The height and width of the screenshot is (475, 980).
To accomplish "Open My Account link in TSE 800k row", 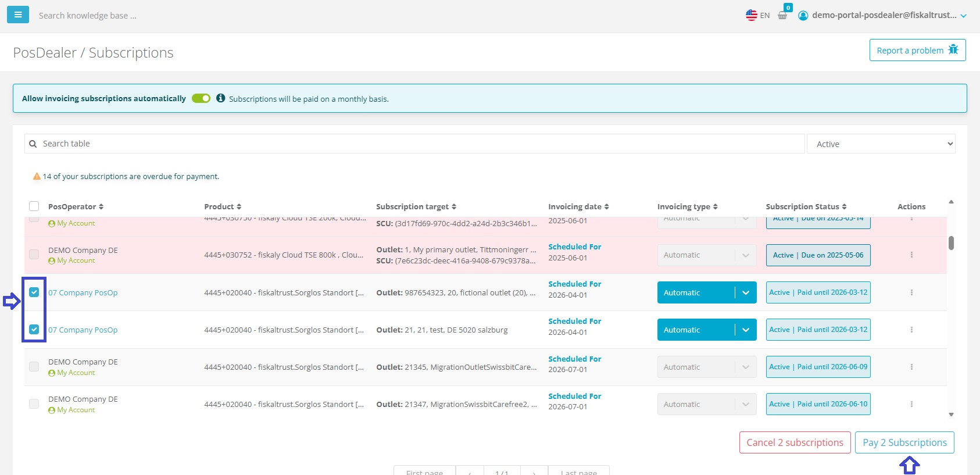I will [71, 260].
